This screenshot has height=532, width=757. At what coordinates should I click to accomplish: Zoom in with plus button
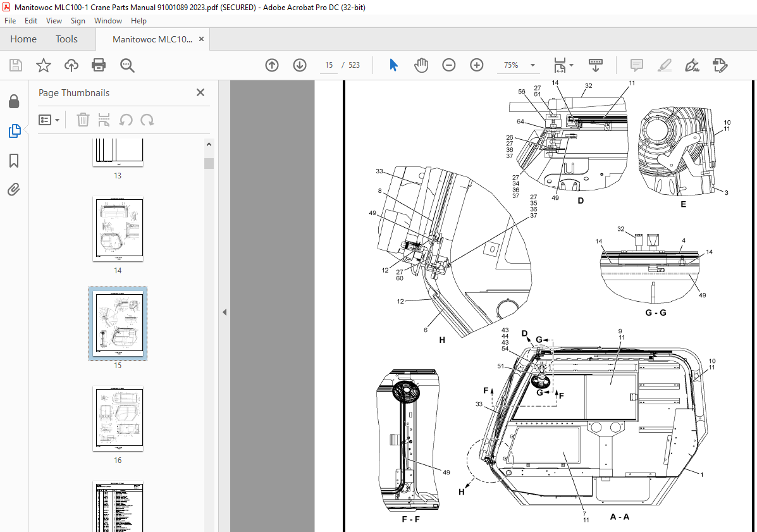[476, 65]
